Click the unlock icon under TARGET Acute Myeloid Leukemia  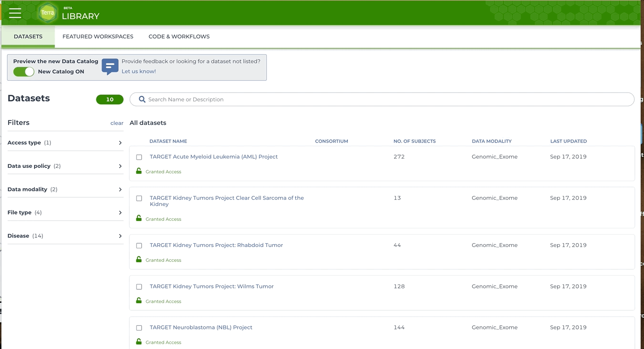point(139,171)
